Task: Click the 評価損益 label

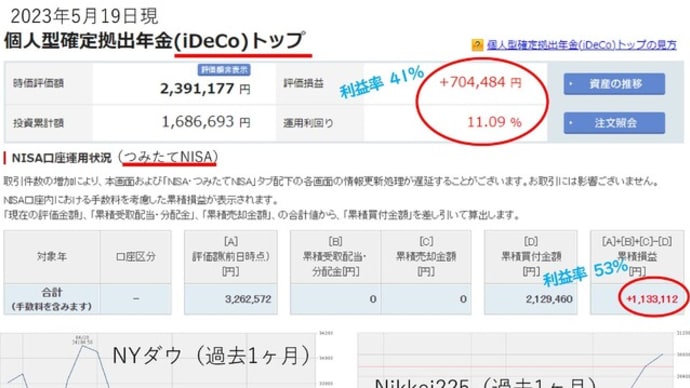Action: pyautogui.click(x=303, y=83)
